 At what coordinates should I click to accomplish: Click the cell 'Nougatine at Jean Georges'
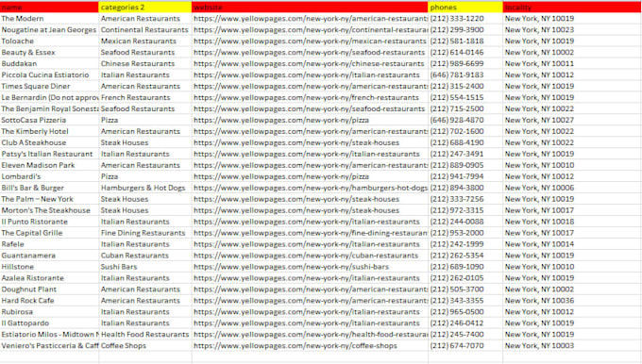pos(49,30)
